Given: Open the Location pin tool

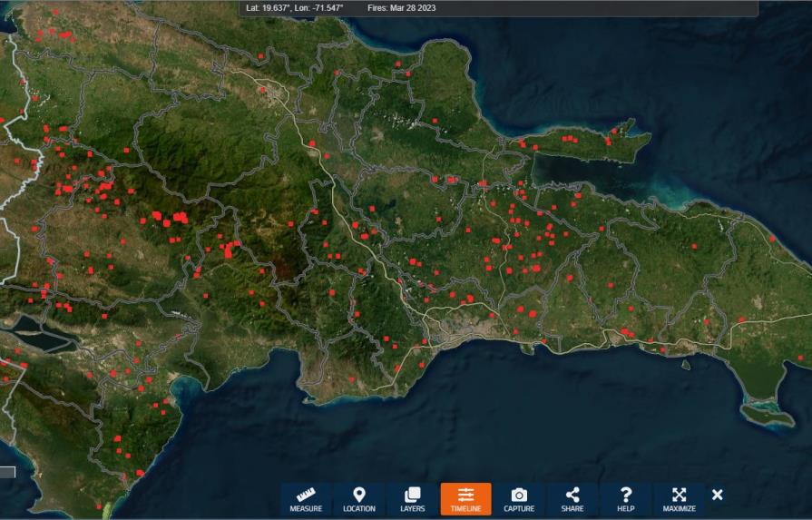Looking at the screenshot, I should pyautogui.click(x=359, y=499).
